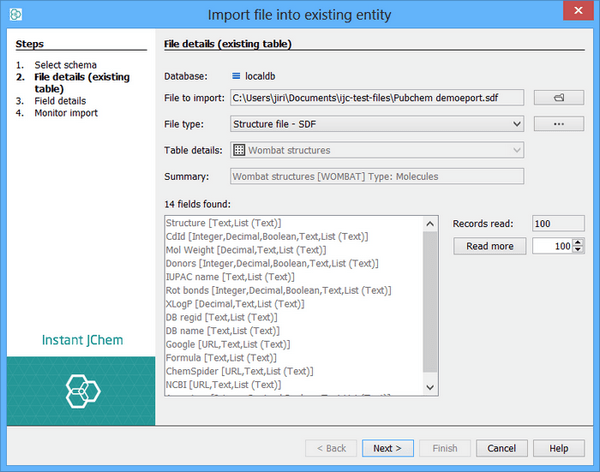Image resolution: width=600 pixels, height=472 pixels.
Task: Increase the read more record count
Action: (x=577, y=241)
